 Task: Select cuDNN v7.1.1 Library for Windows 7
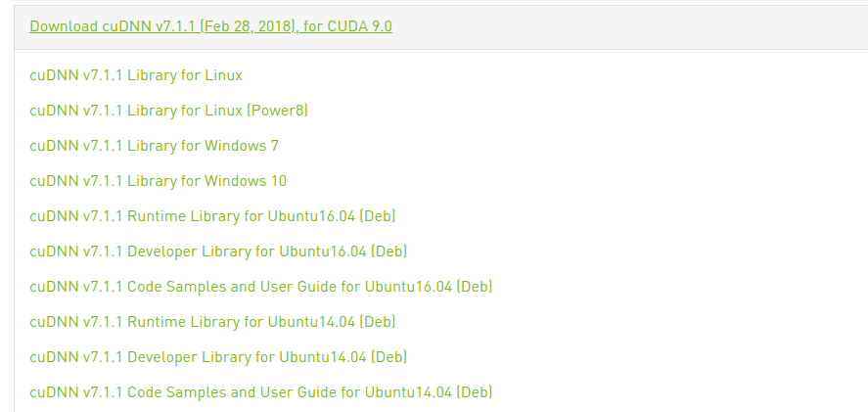pos(154,146)
